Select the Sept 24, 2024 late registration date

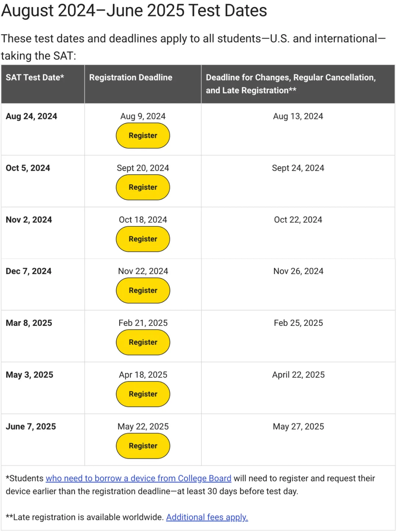tap(298, 168)
